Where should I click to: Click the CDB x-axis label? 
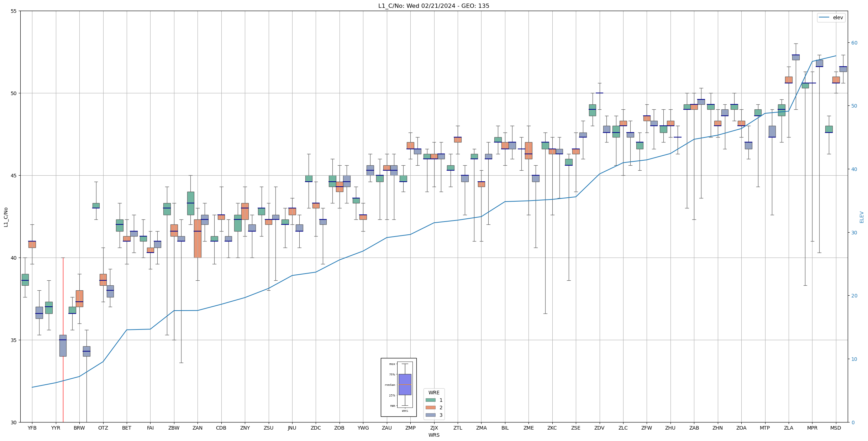point(221,428)
